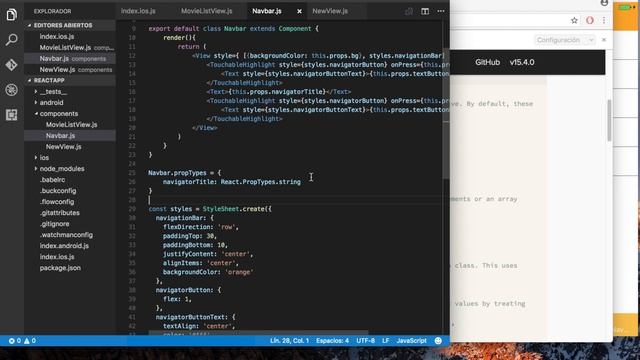Click the v15.4.0 version link

pos(522,62)
